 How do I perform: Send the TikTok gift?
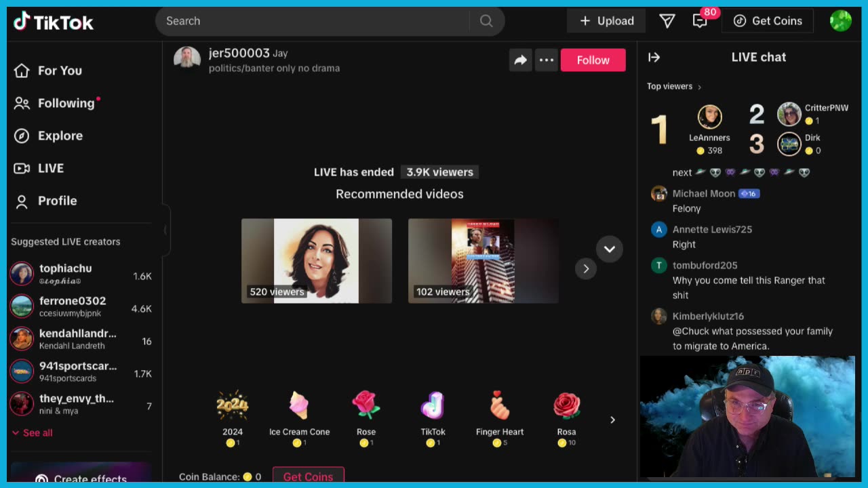coord(433,418)
